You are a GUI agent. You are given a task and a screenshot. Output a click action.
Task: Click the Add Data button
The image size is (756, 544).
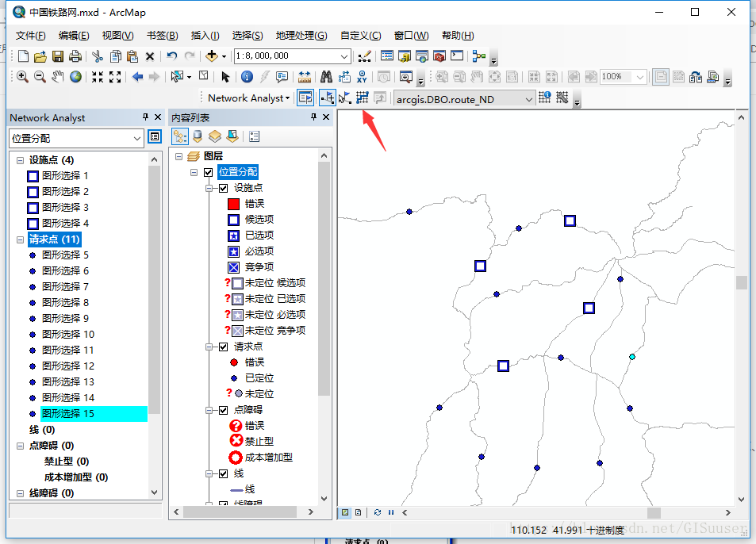tap(212, 56)
